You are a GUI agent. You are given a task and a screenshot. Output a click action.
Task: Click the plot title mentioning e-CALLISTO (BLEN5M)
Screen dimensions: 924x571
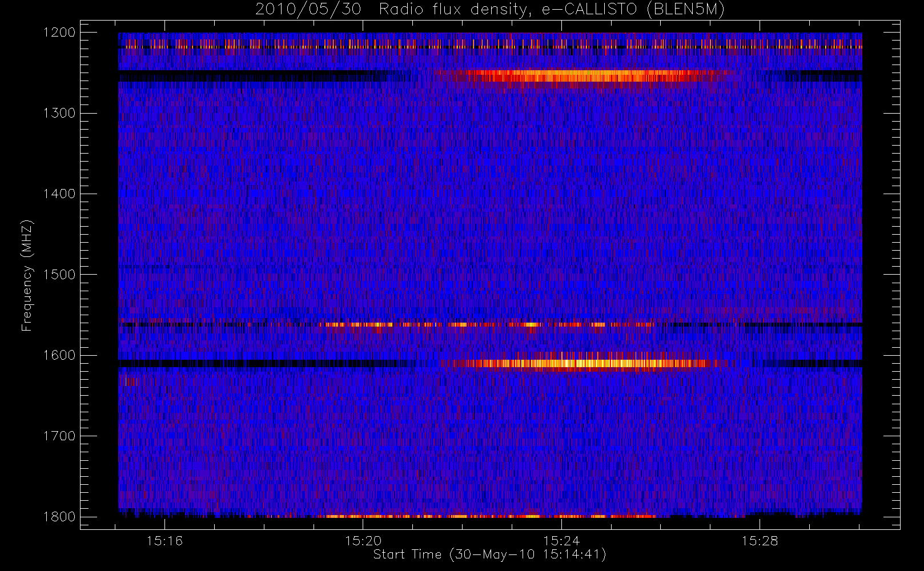(490, 10)
